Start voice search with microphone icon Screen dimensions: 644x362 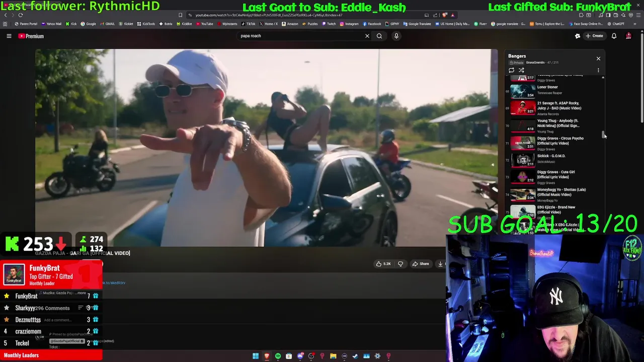coord(396,36)
